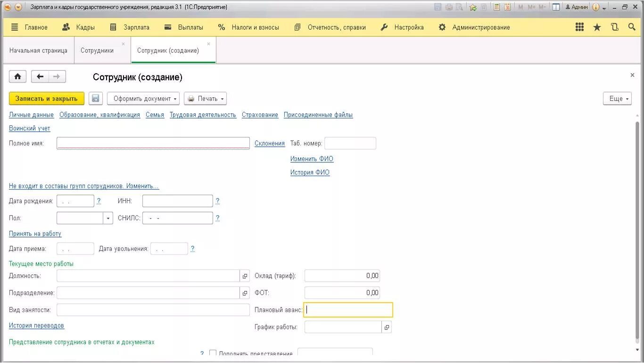
Task: Click M- memory subtract button
Action: (x=542, y=7)
